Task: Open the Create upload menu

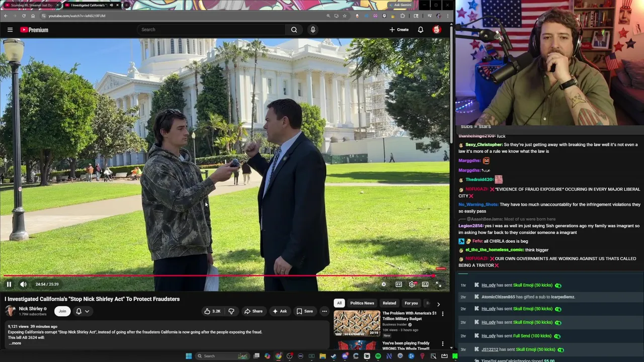Action: (399, 30)
